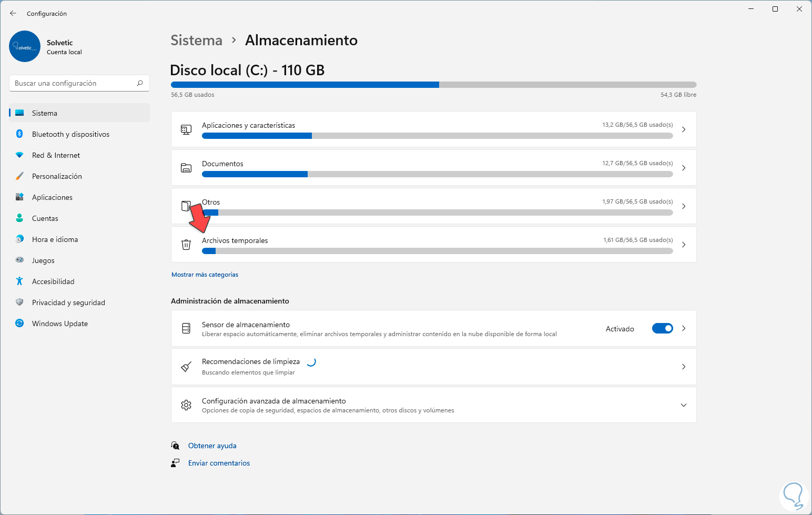Click the Buscar una configuración search field

click(x=74, y=83)
